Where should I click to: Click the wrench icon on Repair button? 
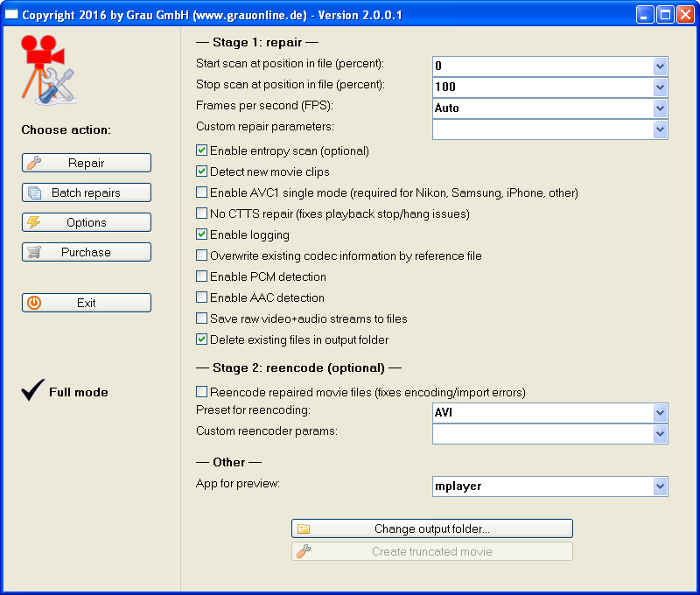click(34, 163)
